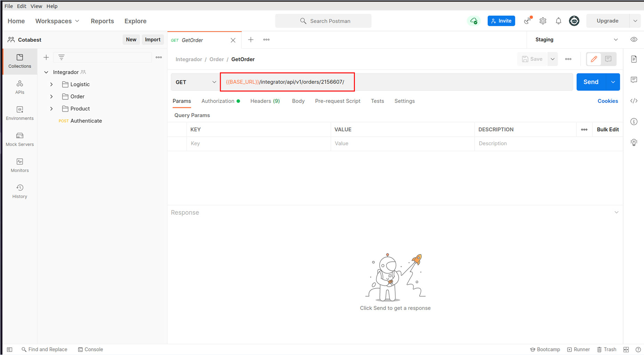
Task: Open the HTTP method GET dropdown
Action: point(196,82)
